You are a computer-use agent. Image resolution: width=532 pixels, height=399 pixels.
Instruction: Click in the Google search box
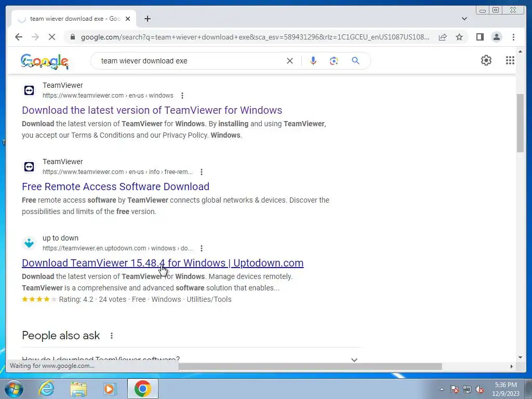click(190, 61)
